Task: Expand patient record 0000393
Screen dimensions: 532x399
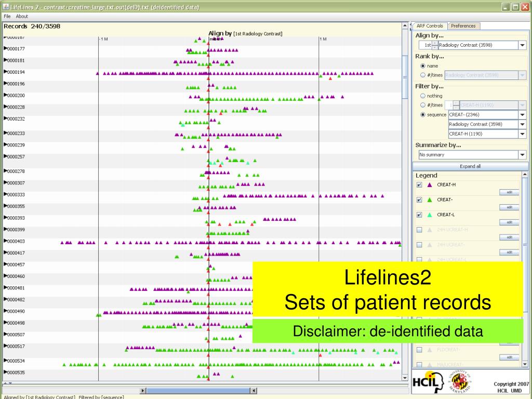Action: point(5,218)
